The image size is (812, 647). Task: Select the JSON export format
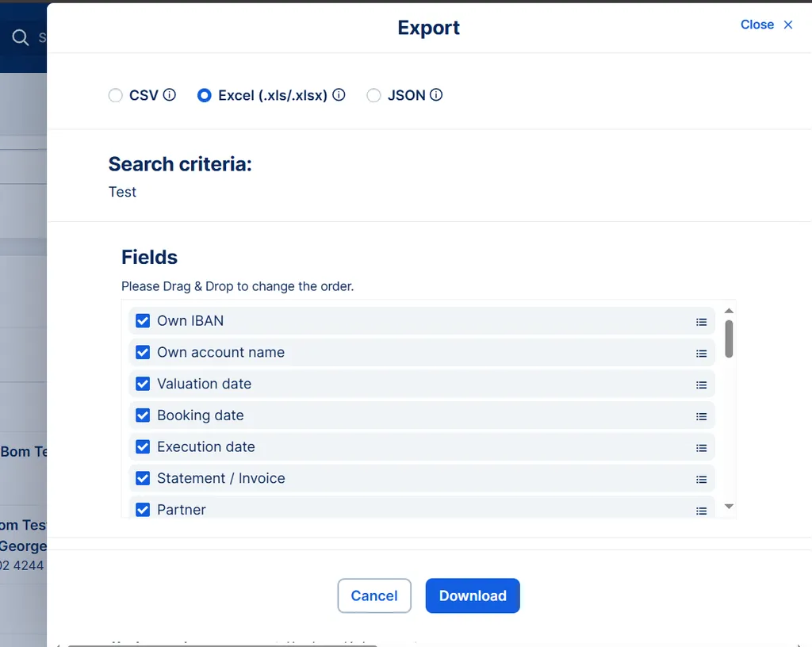click(x=374, y=95)
